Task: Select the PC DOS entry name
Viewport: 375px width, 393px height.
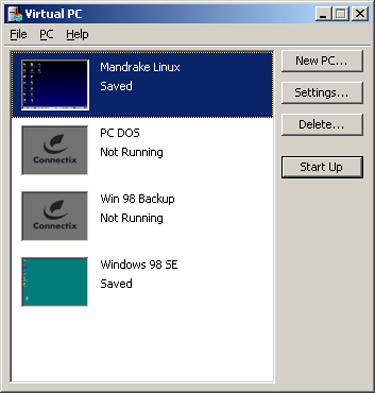Action: [x=120, y=133]
